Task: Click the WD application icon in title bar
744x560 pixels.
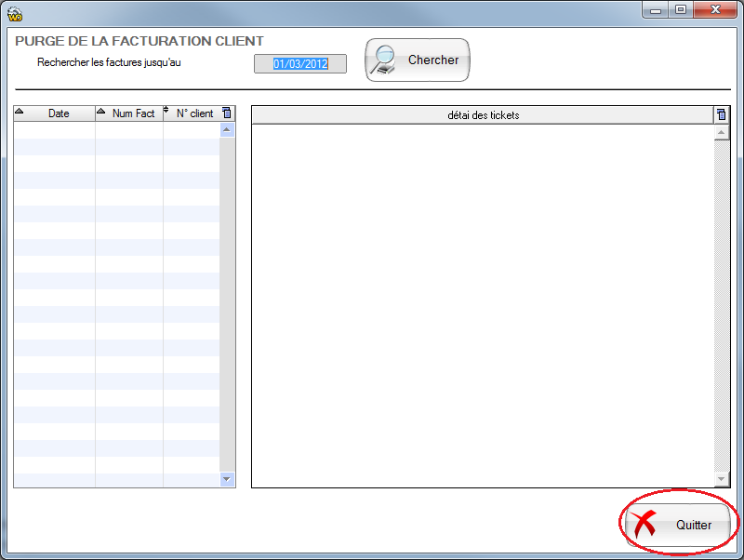Action: point(15,13)
